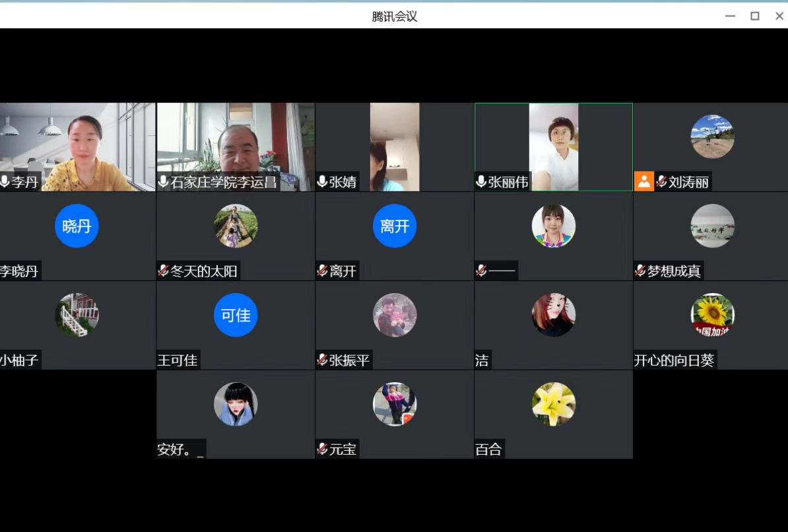Click the muted microphone icon beside 离开 label

[x=322, y=271]
